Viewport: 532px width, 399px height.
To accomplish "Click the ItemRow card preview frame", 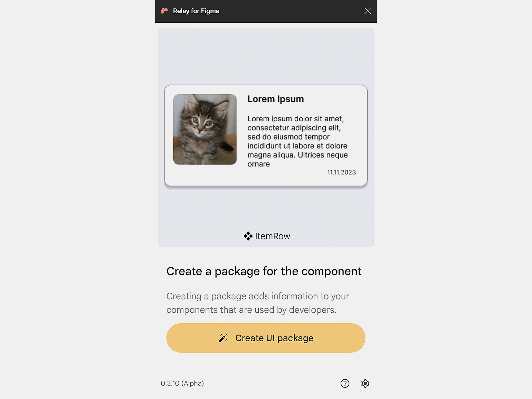I will (266, 135).
